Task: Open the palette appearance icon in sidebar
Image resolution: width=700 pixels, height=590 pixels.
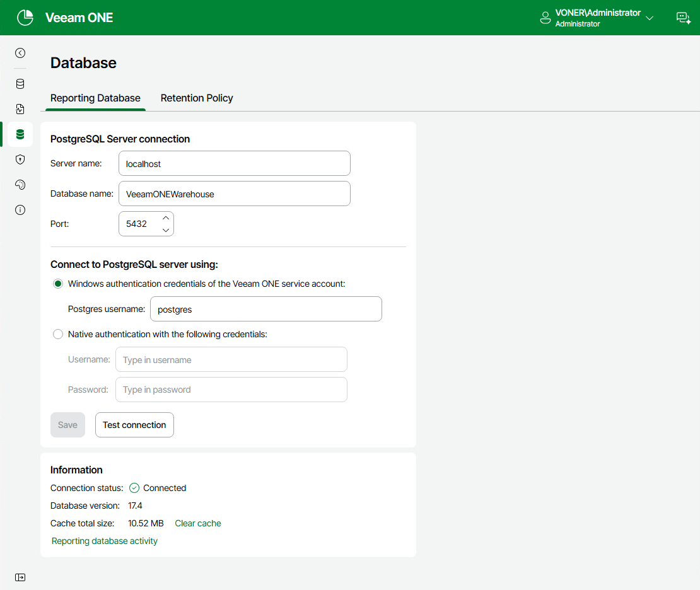Action: tap(20, 185)
